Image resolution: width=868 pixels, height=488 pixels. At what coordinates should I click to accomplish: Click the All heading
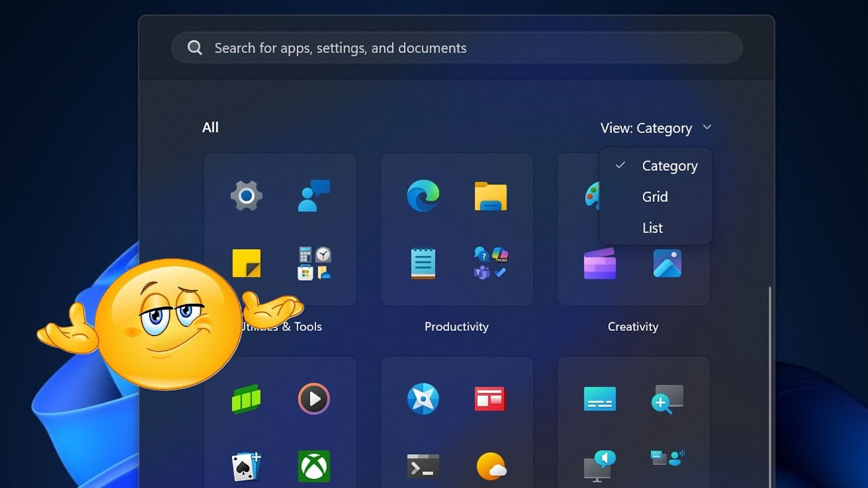pos(210,127)
